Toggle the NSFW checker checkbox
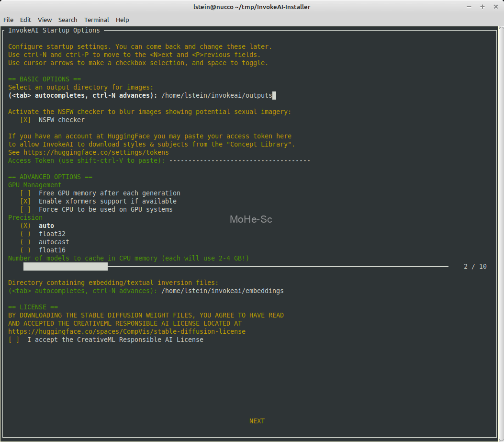This screenshot has width=504, height=442. click(25, 120)
